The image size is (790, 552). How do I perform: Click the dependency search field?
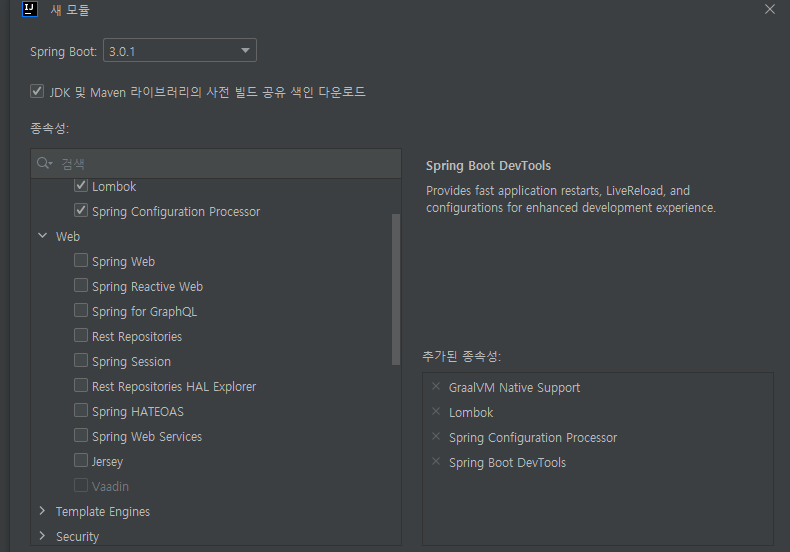pyautogui.click(x=216, y=163)
